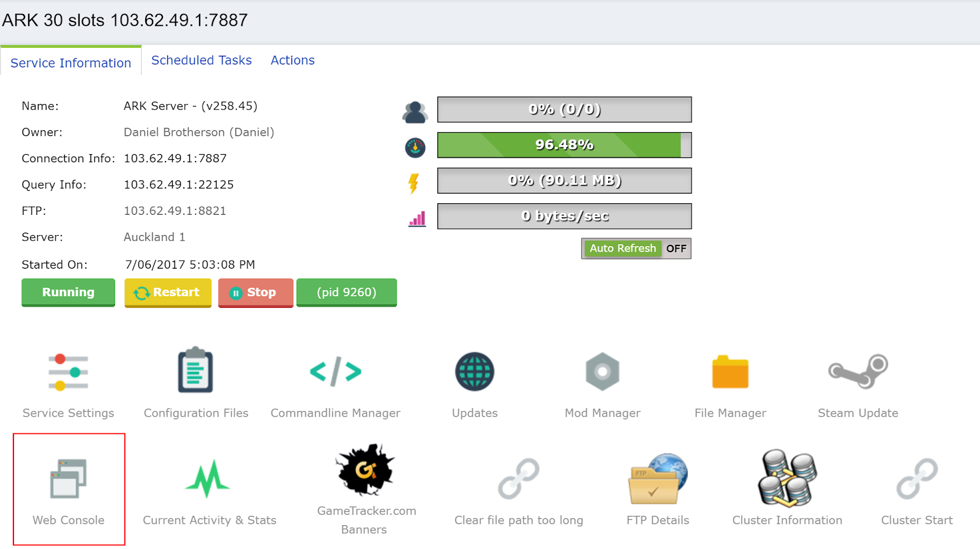Open the Web Console windows icon

(68, 479)
